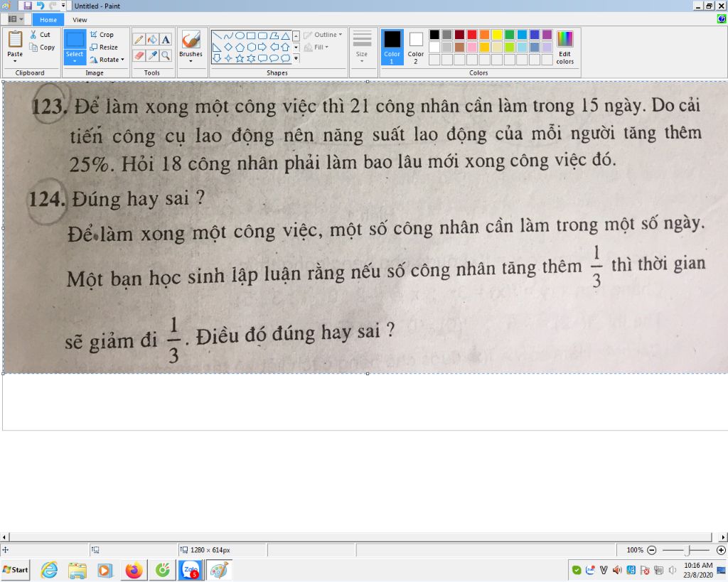Choose the purple color swatch
The image size is (728, 582).
pyautogui.click(x=547, y=35)
